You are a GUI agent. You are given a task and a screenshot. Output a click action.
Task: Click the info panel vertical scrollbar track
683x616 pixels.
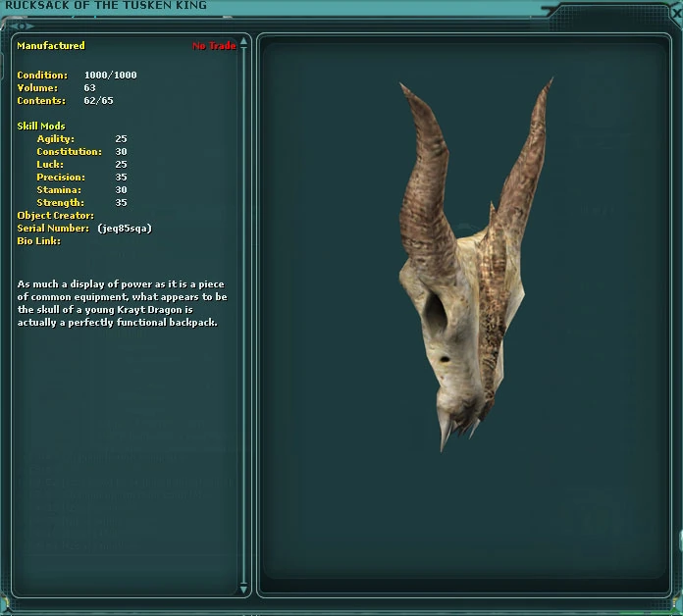point(244,314)
